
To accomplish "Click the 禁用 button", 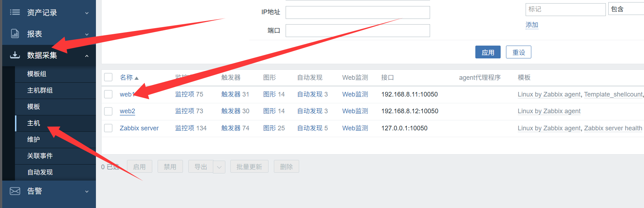I will tap(170, 167).
